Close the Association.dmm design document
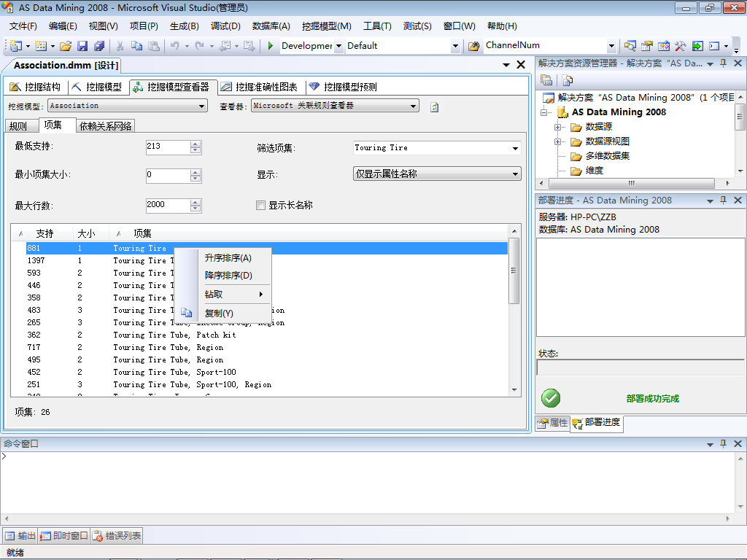Screen dimensions: 747x560 point(521,65)
